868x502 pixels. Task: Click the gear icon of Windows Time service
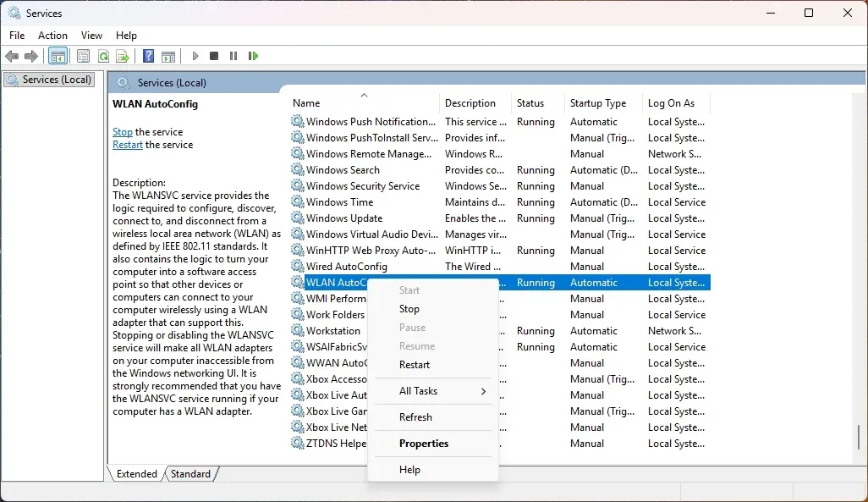[x=298, y=201]
